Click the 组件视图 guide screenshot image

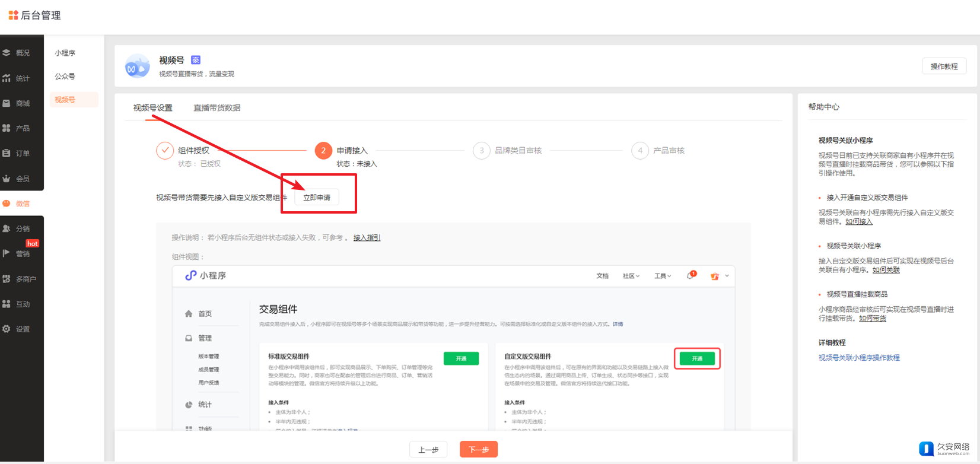pos(453,348)
